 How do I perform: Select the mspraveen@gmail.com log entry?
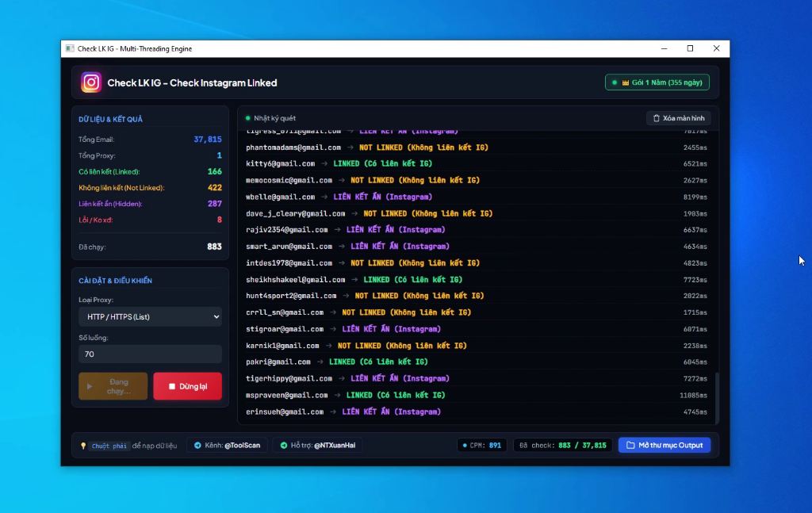(477, 395)
